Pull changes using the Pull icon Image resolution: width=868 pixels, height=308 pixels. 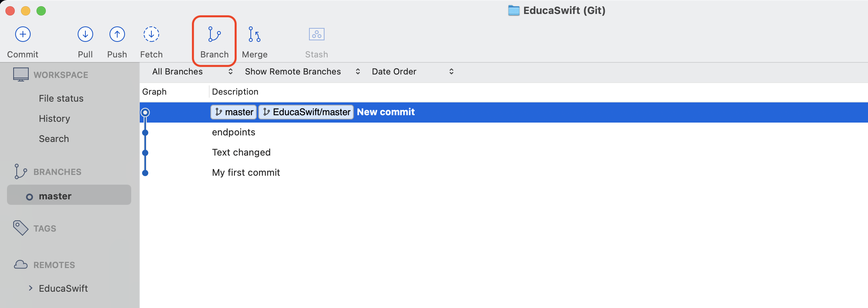point(85,35)
